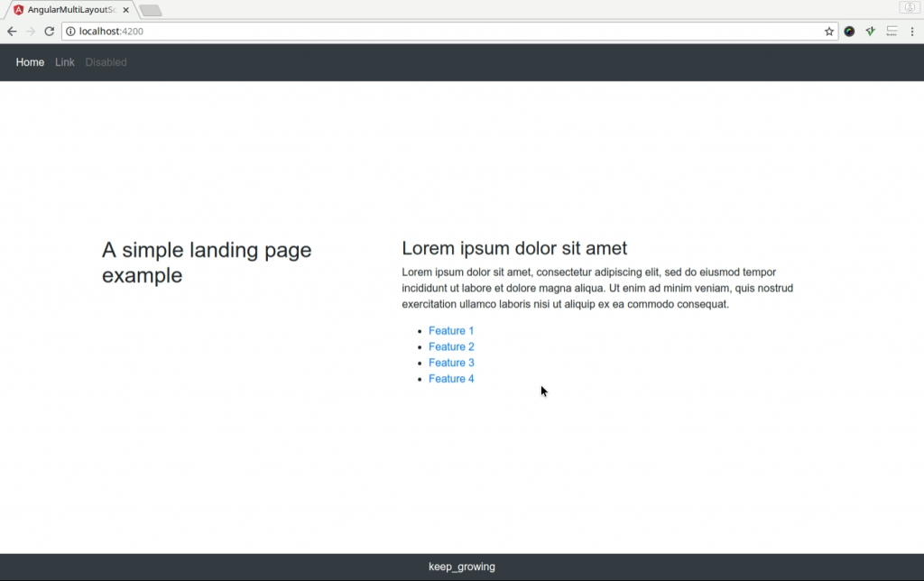Viewport: 924px width, 581px height.
Task: Select the AngularMultiLayout browser tab
Action: (71, 10)
